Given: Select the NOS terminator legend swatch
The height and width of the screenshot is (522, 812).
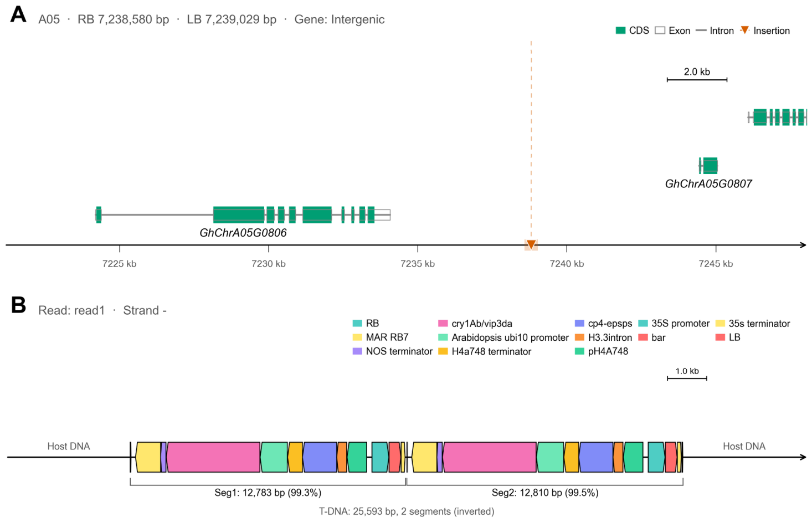Looking at the screenshot, I should pos(357,351).
